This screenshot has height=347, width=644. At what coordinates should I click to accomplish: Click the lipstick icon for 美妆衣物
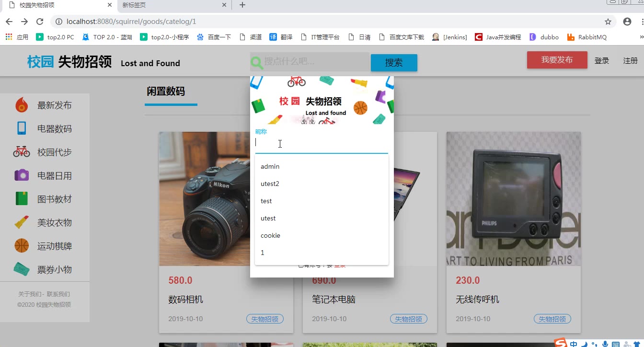coord(22,222)
